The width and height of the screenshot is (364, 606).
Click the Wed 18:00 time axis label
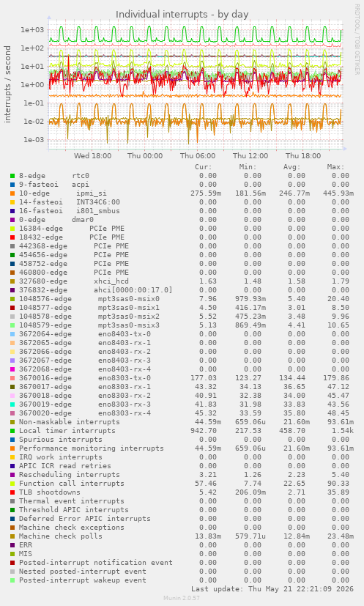pyautogui.click(x=93, y=156)
